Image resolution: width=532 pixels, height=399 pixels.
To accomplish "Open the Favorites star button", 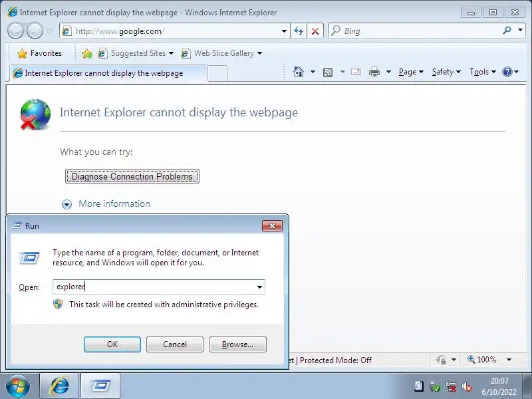I will [x=39, y=53].
